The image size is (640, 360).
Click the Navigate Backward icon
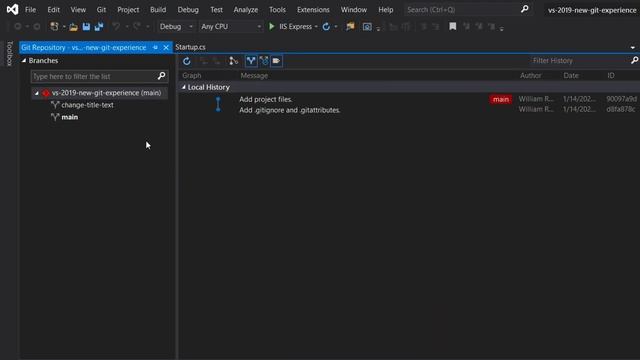18,27
